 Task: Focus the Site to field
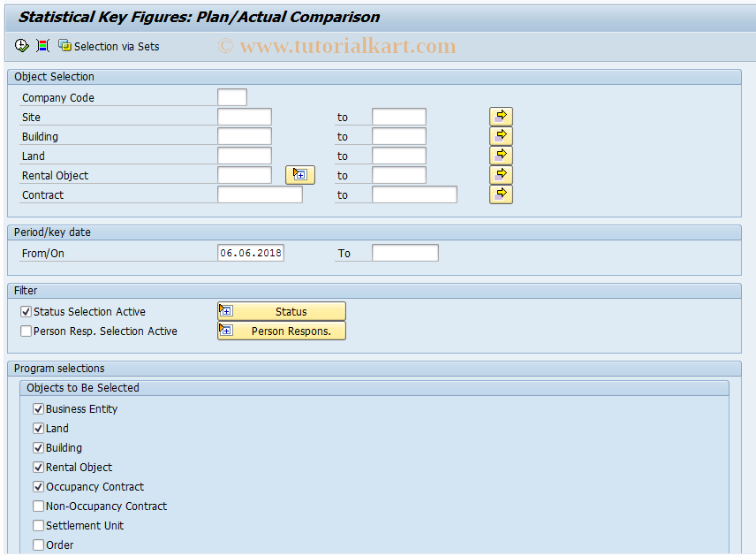398,117
